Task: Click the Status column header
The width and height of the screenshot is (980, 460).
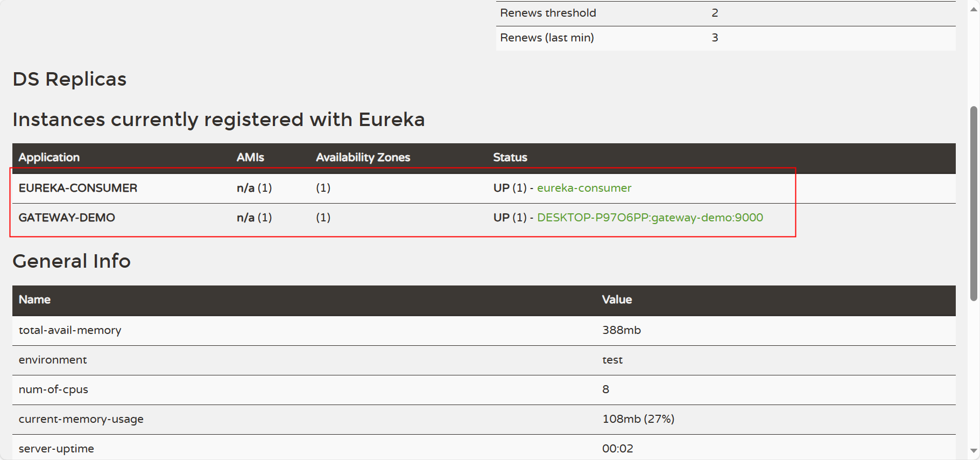Action: [510, 157]
